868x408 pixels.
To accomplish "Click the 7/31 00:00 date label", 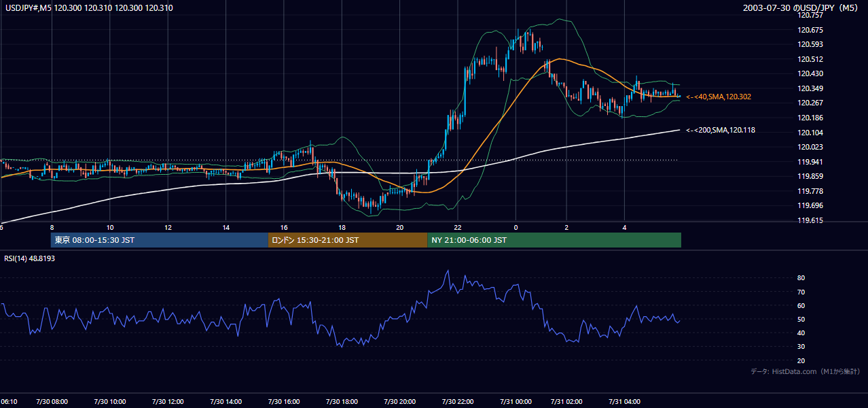I will pos(516,402).
